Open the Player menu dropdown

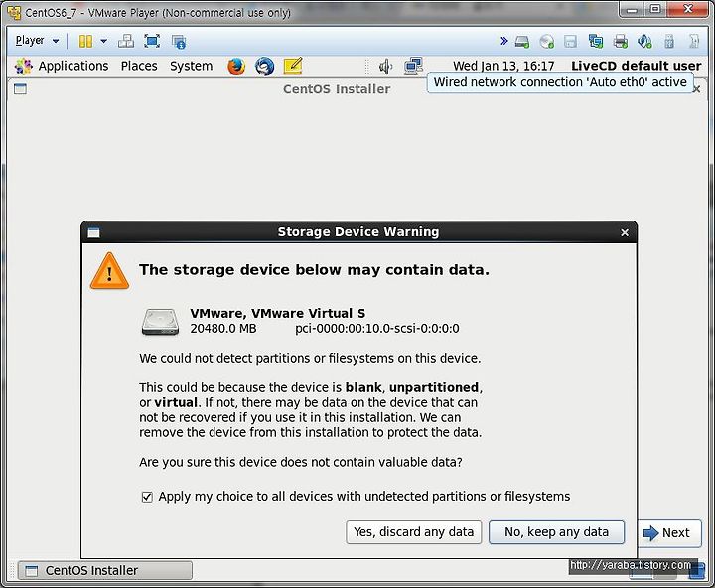click(37, 41)
